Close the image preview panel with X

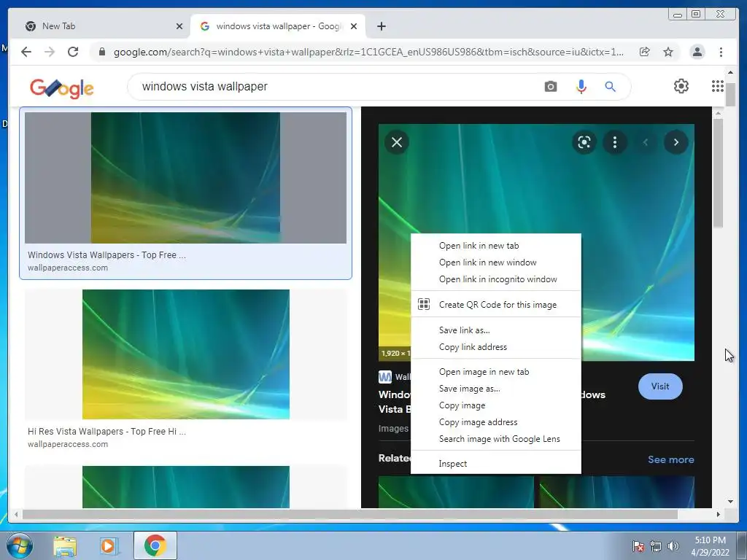(397, 142)
